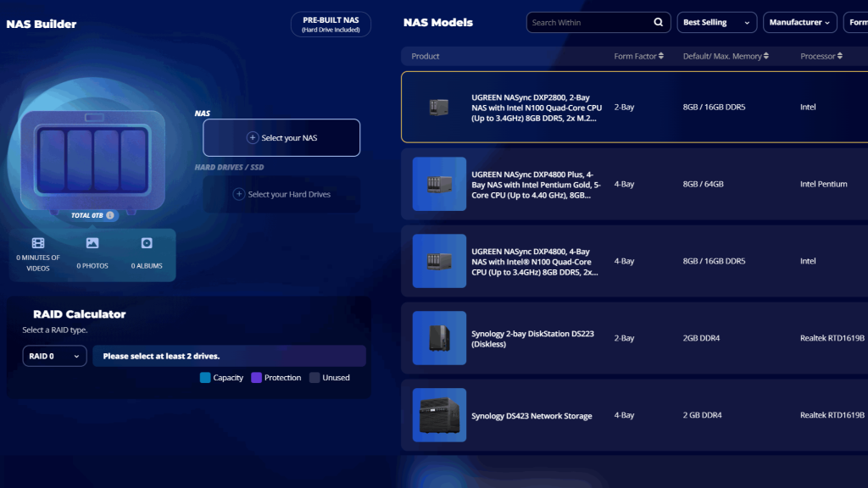The image size is (868, 488).
Task: Click the info icon beside TOTAL 0TB
Action: coord(108,215)
